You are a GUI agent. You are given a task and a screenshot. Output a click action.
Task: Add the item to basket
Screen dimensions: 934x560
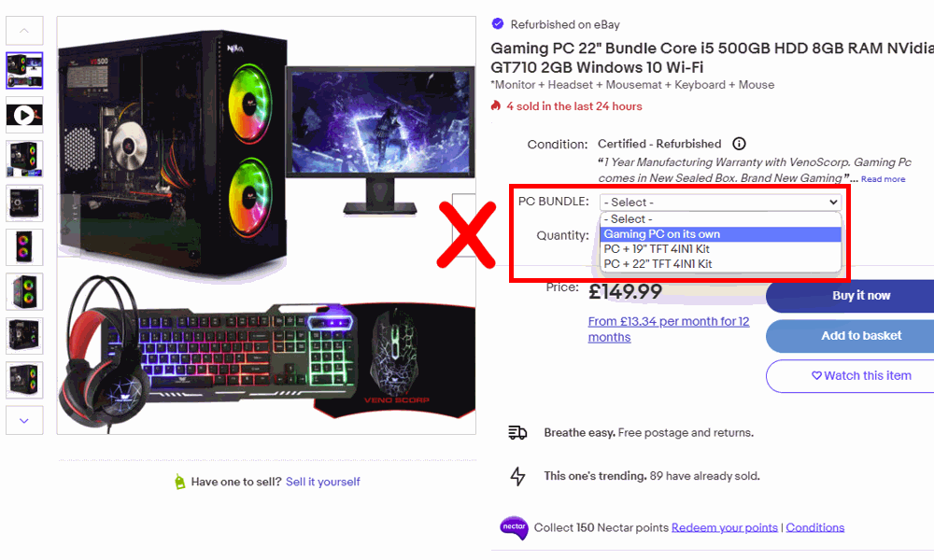861,336
